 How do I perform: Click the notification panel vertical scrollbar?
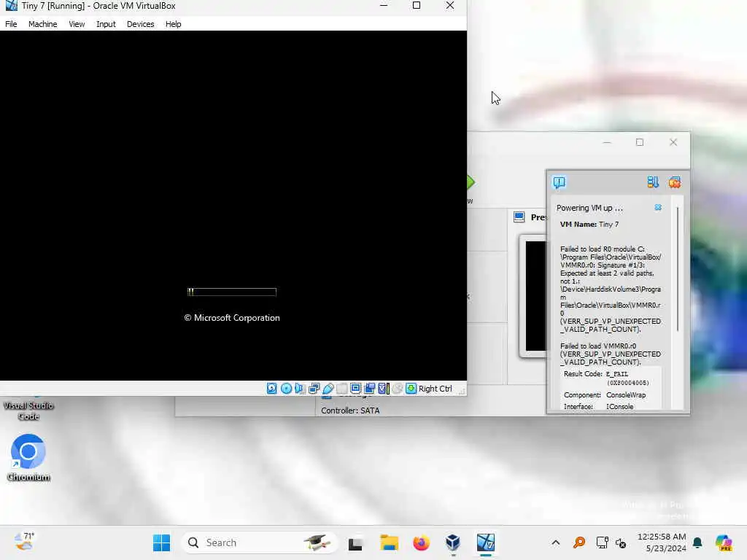(678, 269)
